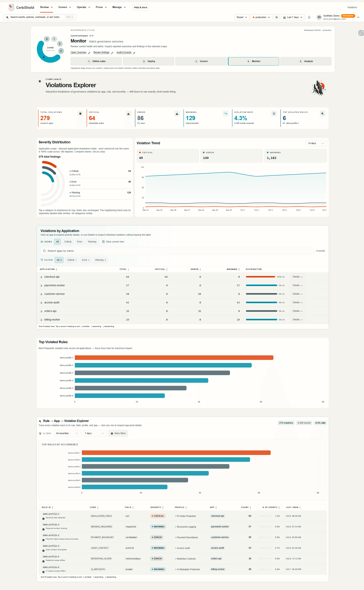
Task: Open the 14 days trend dropdown
Action: pyautogui.click(x=316, y=143)
